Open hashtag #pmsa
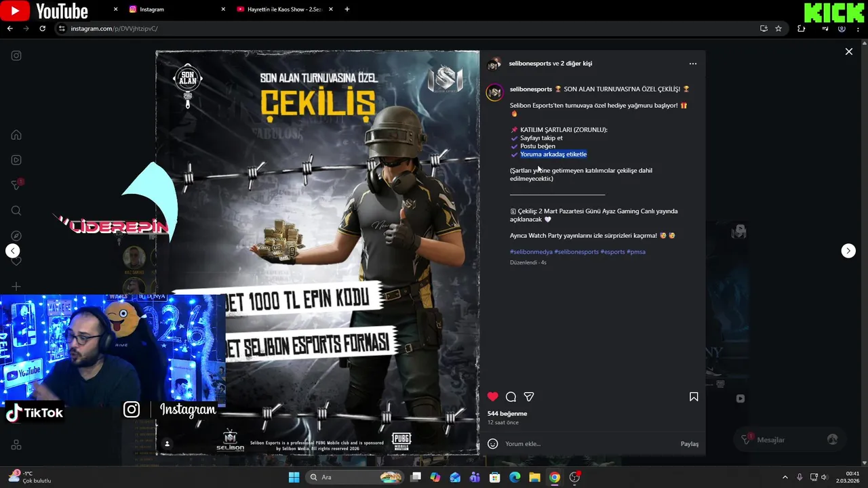This screenshot has height=488, width=868. point(636,251)
